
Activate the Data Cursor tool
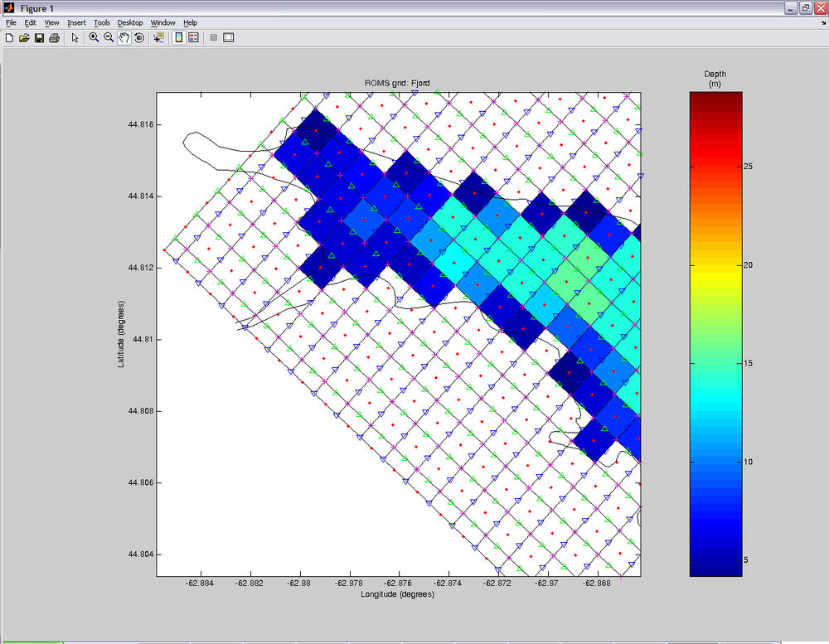pyautogui.click(x=159, y=37)
